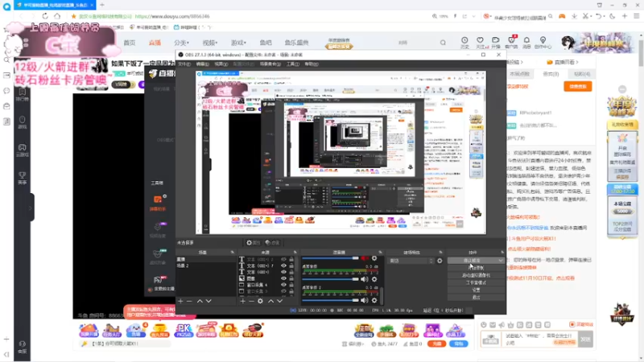Collapse the dark left sidebar handle
This screenshot has height=362, width=644.
(31, 208)
